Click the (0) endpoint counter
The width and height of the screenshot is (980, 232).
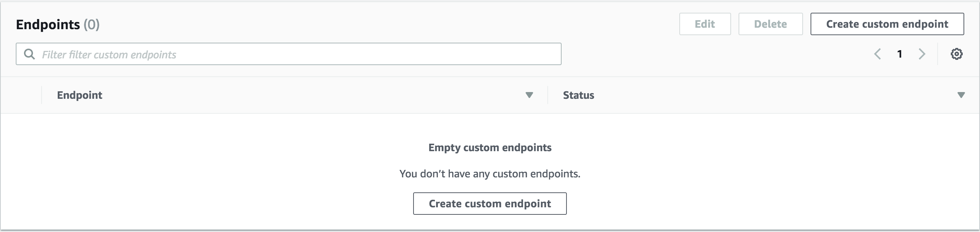click(92, 24)
